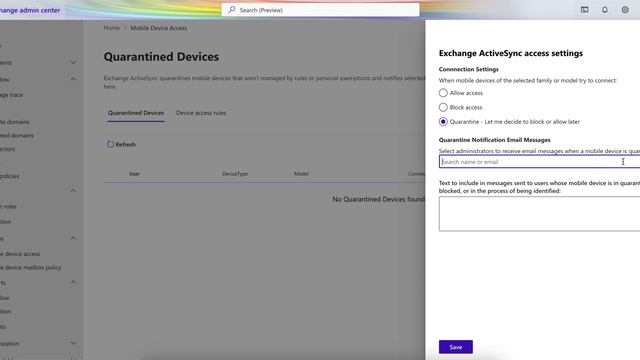Collapse the reports sidebar section chevron
This screenshot has height=360, width=640.
[x=73, y=282]
